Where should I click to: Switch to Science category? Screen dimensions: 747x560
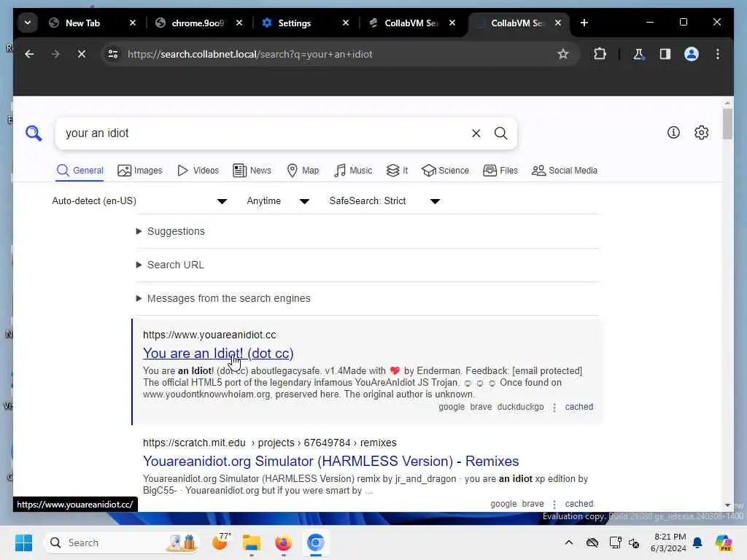click(446, 171)
